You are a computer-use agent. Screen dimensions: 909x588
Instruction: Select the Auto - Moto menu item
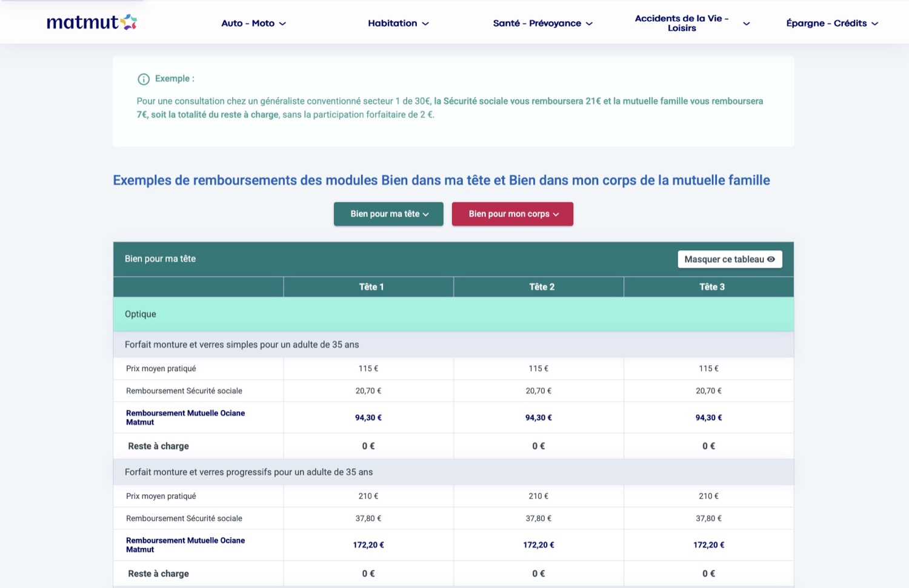(248, 23)
